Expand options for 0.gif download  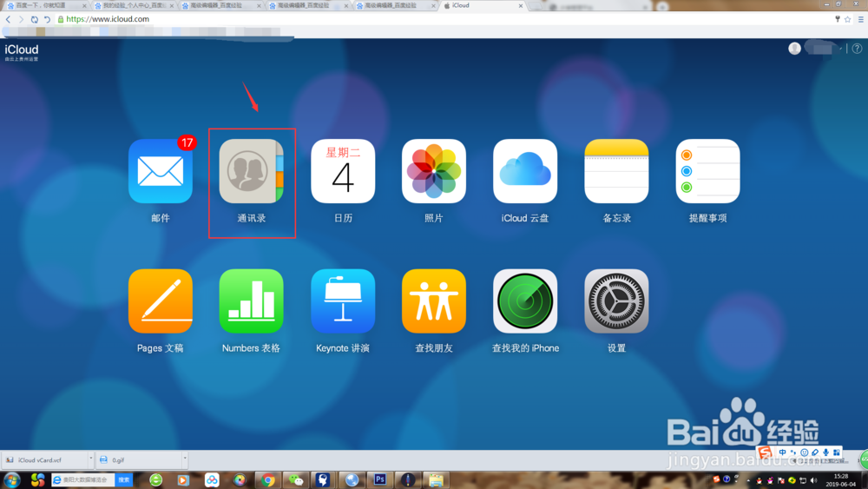(185, 459)
